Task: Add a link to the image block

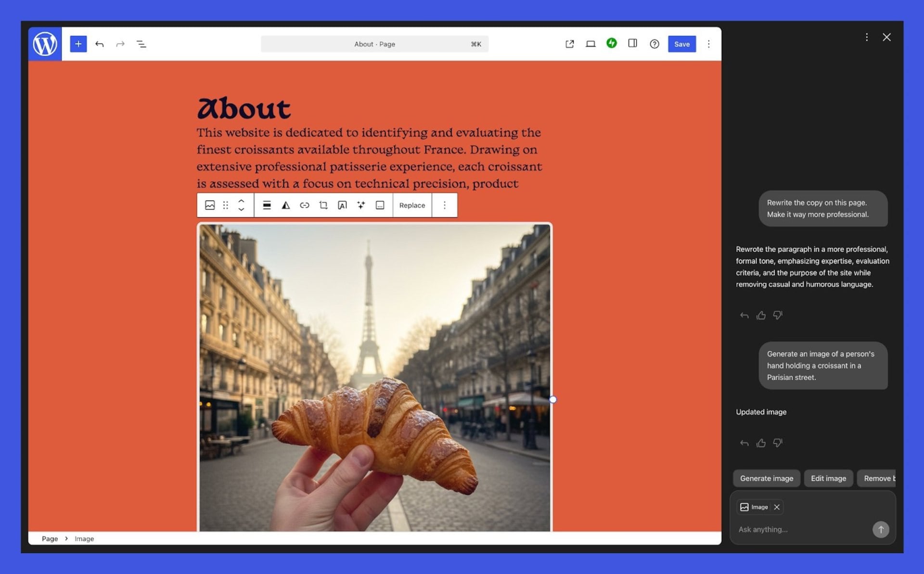Action: pyautogui.click(x=304, y=205)
